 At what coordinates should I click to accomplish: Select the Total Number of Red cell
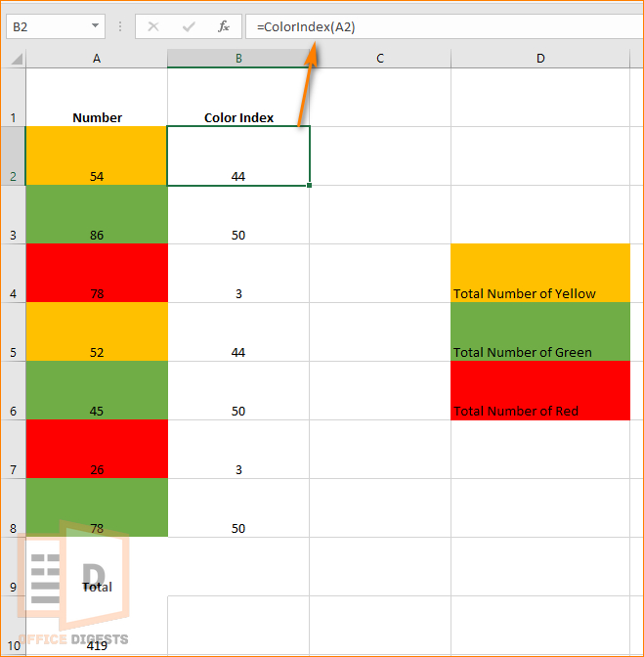540,390
